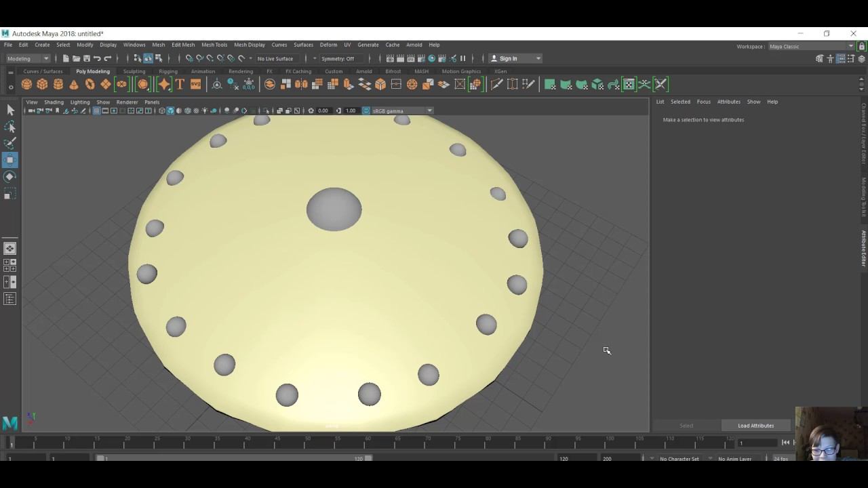The height and width of the screenshot is (488, 868).
Task: Open the Modeling menu set dropdown
Action: coord(27,58)
